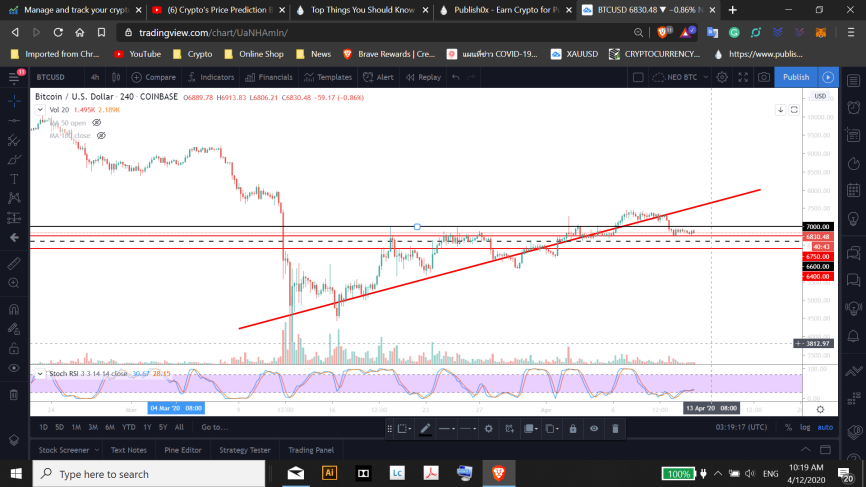Image resolution: width=866 pixels, height=487 pixels.
Task: Click the Compare button
Action: [154, 77]
